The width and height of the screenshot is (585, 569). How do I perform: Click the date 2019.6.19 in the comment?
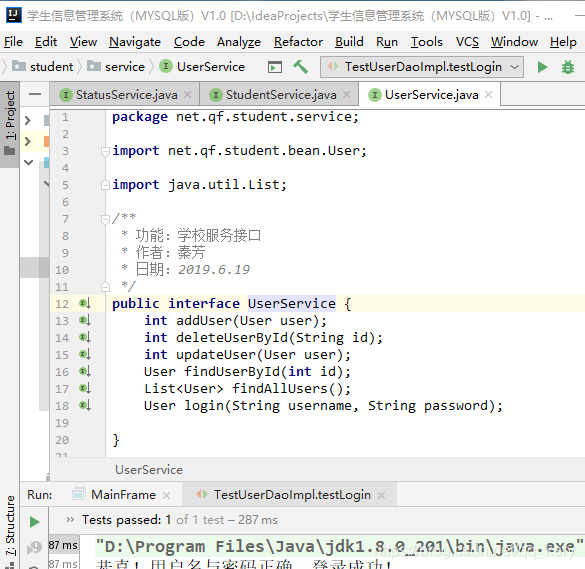click(x=214, y=269)
